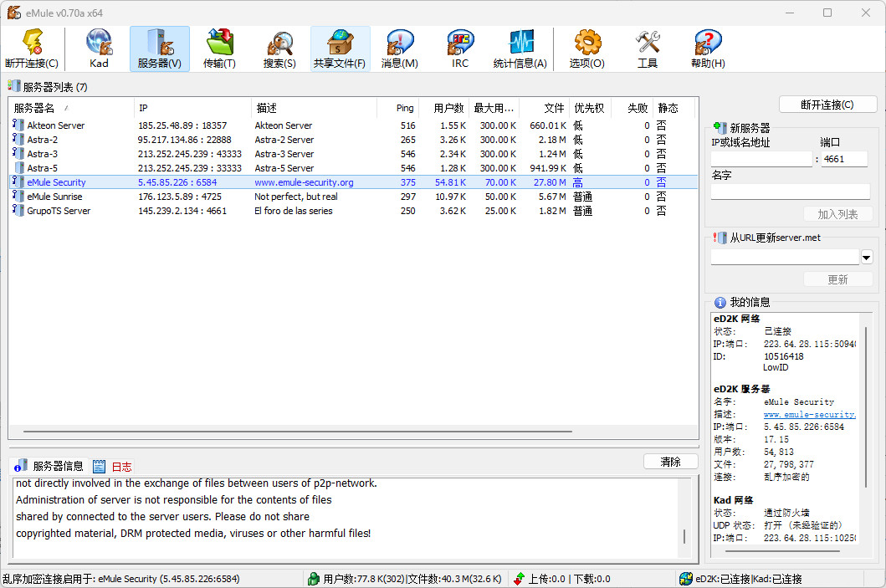Open the server.met URL dropdown arrow

tap(866, 258)
